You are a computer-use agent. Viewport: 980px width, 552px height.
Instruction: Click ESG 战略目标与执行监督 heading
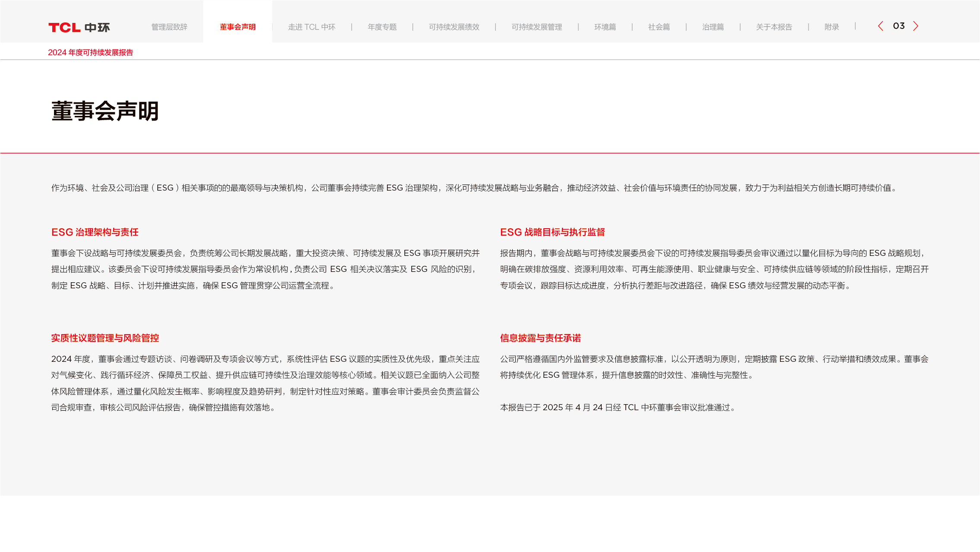pos(552,233)
